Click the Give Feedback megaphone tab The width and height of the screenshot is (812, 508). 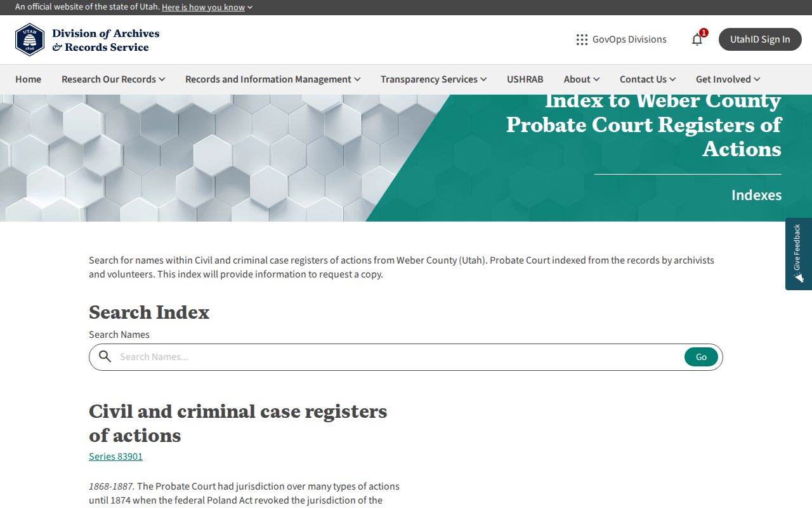[x=799, y=254]
